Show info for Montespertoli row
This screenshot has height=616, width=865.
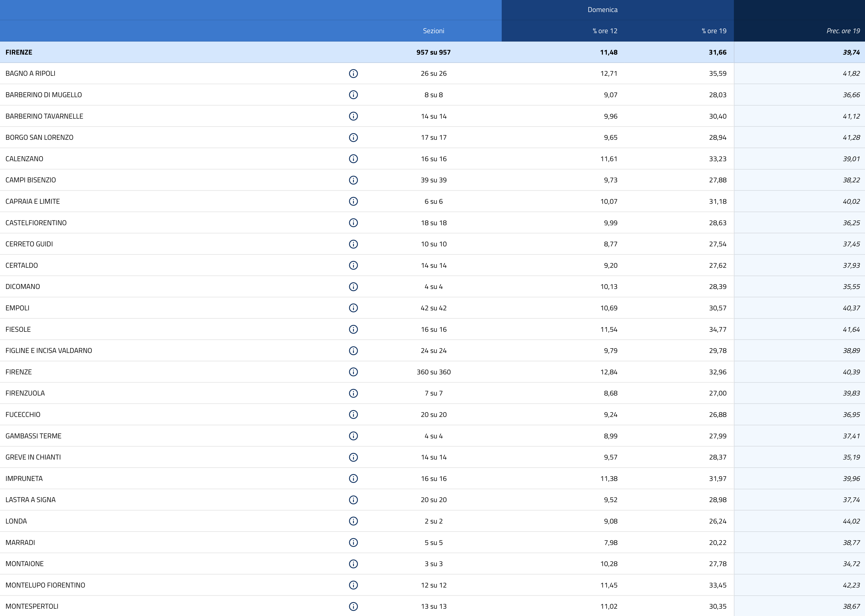(x=353, y=606)
